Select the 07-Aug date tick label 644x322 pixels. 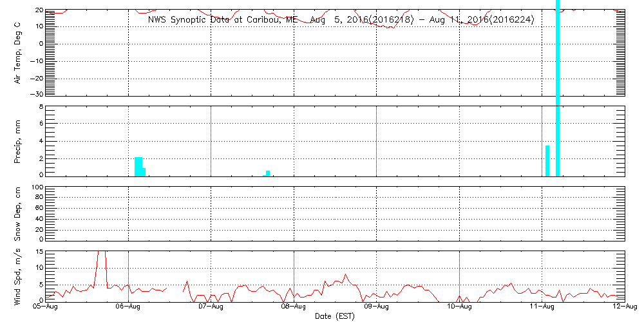point(211,308)
